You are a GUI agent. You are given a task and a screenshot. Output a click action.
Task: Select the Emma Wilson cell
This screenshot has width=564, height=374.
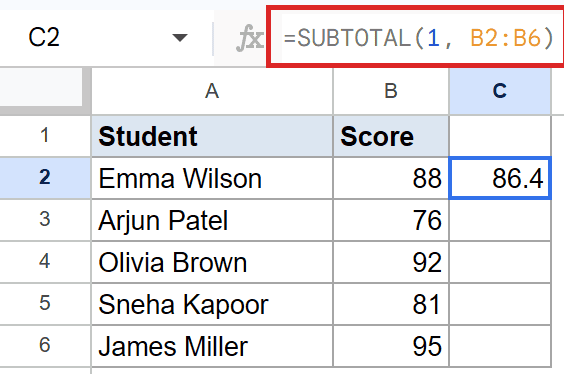point(212,178)
